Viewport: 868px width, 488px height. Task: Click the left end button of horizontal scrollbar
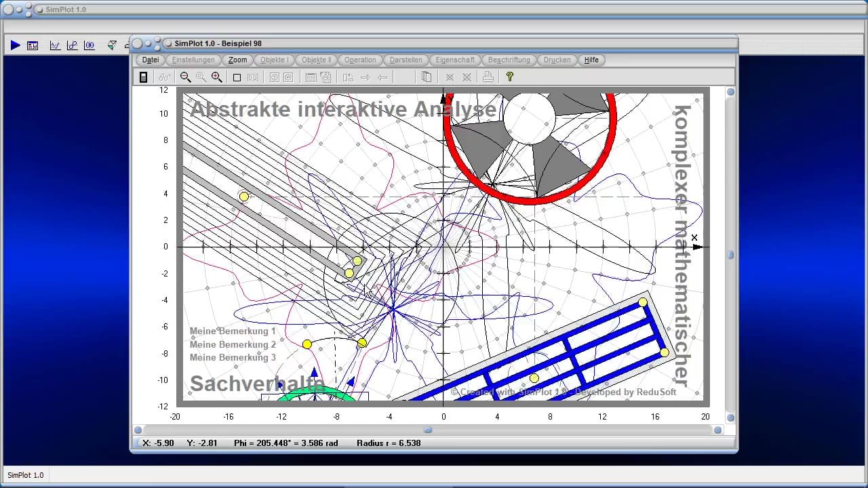click(138, 430)
